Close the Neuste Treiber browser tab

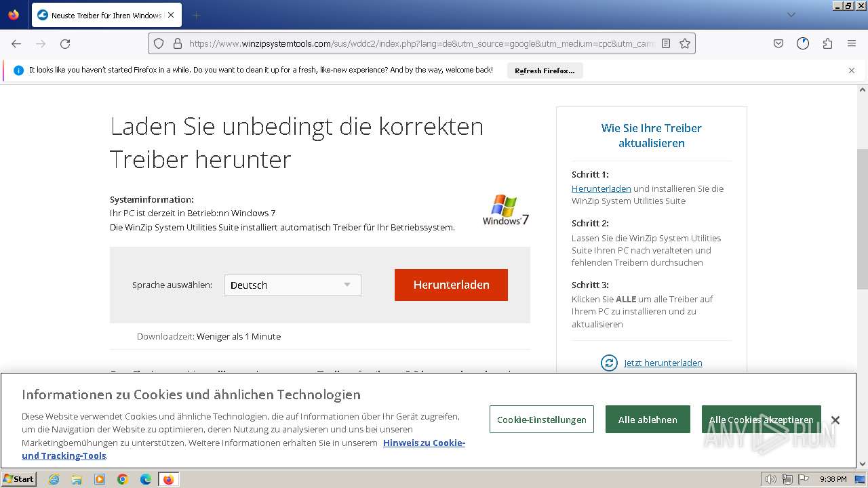(170, 15)
